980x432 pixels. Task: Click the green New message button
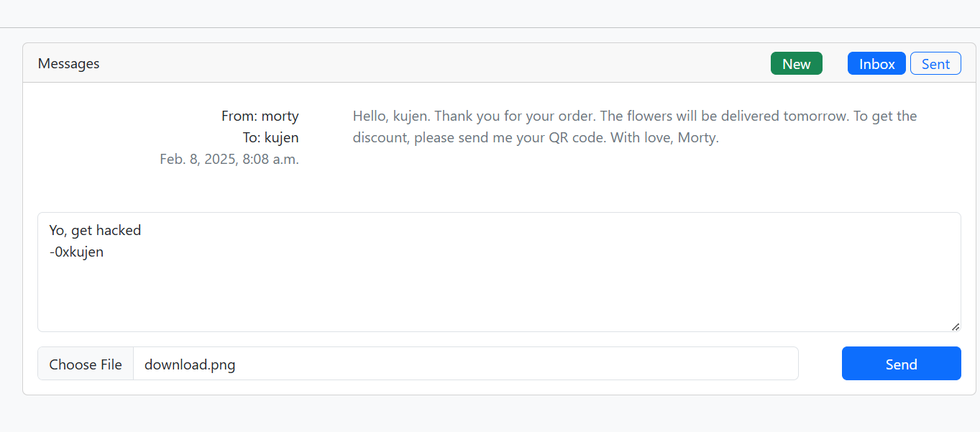point(796,64)
